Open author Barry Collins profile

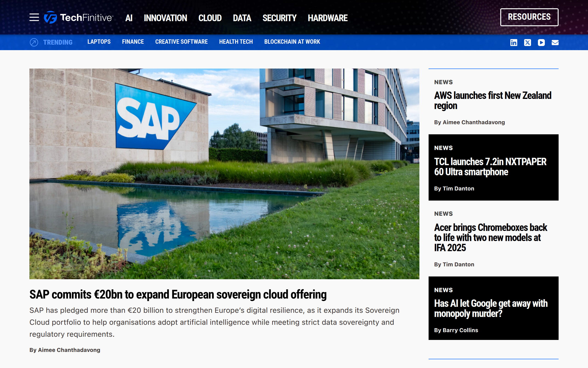tap(460, 330)
